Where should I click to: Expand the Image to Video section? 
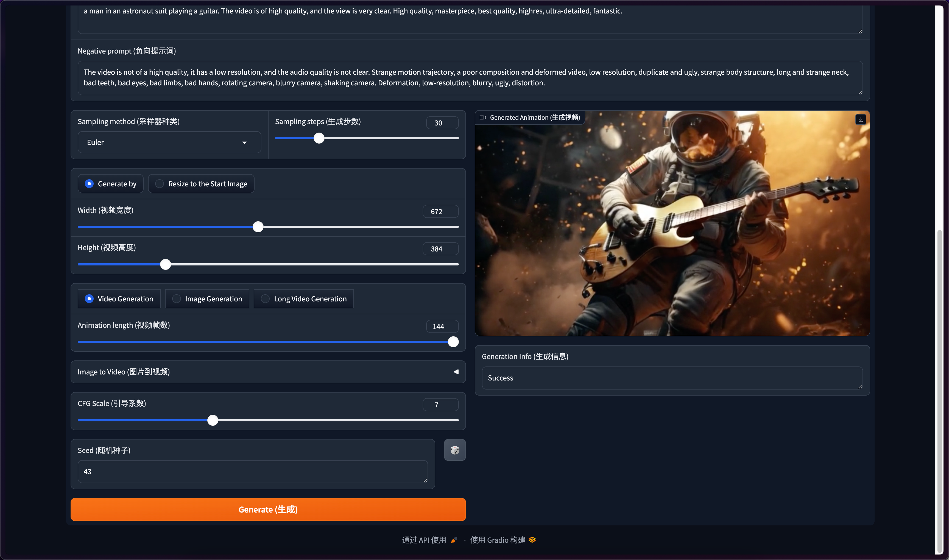tap(268, 372)
